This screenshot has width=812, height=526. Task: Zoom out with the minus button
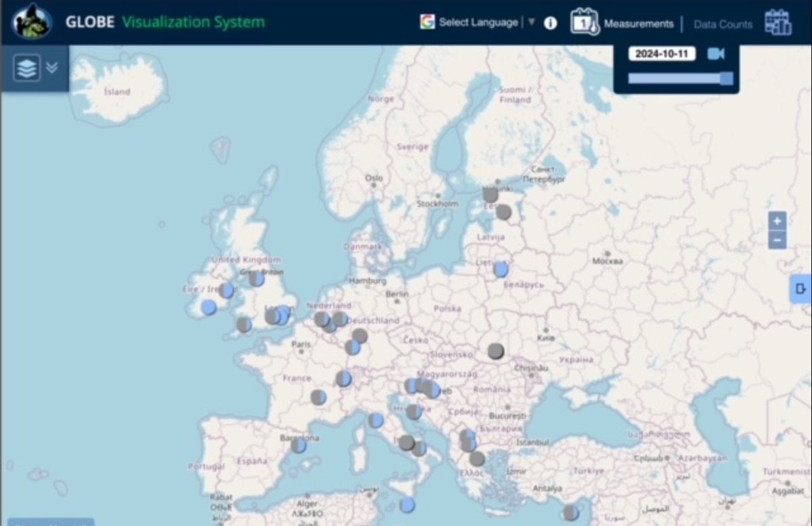point(777,240)
